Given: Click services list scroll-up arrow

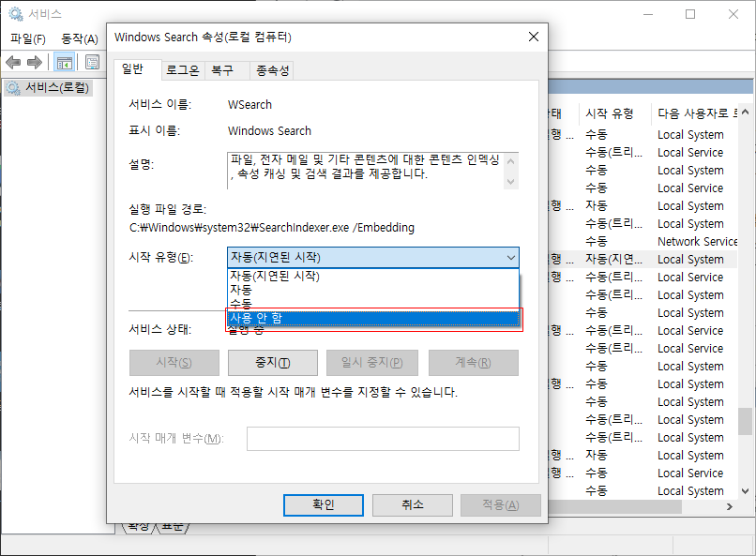Looking at the screenshot, I should click(x=745, y=113).
